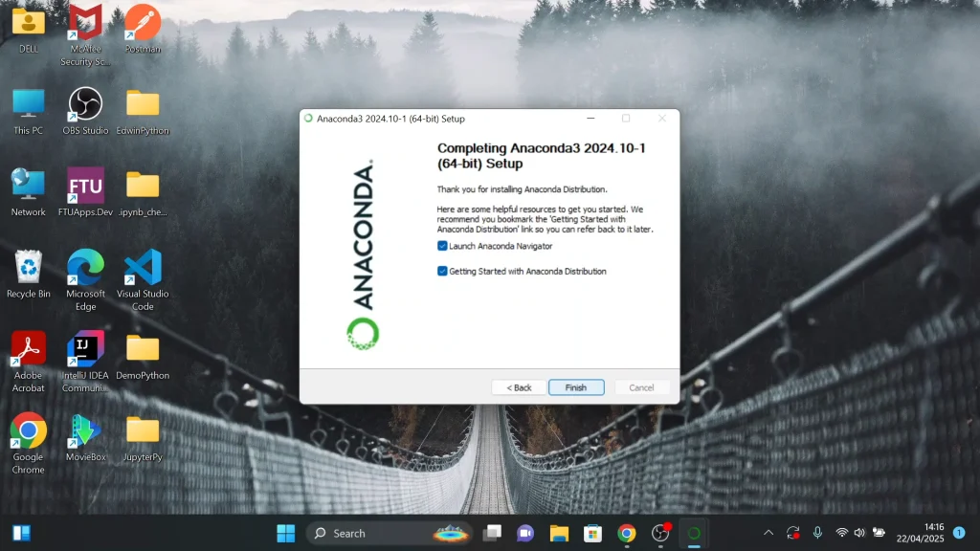
Task: Open File Explorer from the taskbar
Action: (559, 533)
